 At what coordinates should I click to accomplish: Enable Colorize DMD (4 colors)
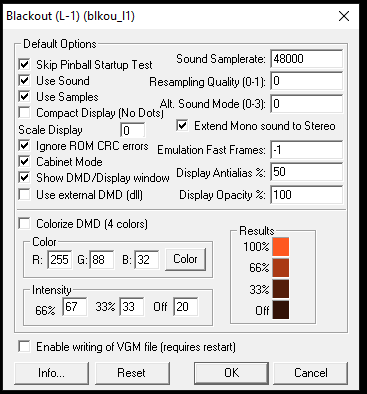pyautogui.click(x=24, y=223)
